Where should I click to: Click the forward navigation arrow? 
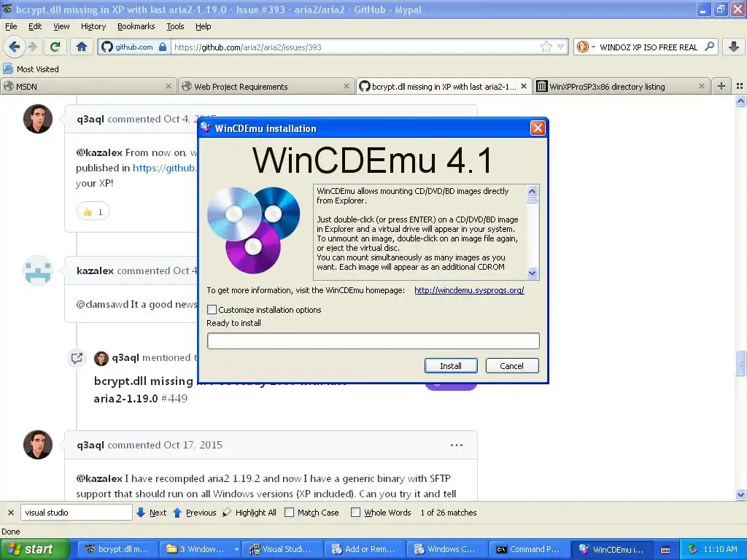(32, 47)
